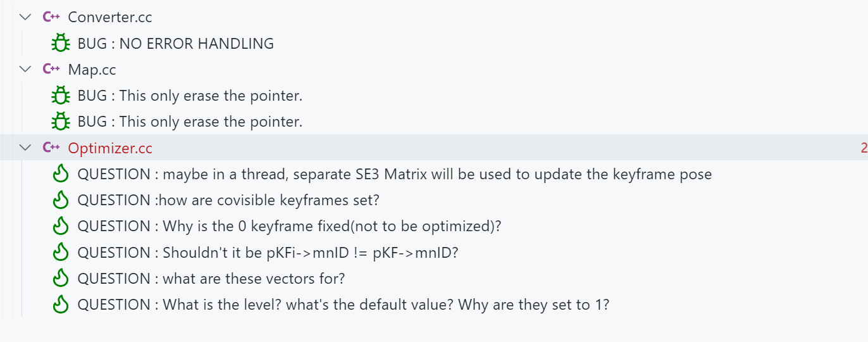The height and width of the screenshot is (342, 868).
Task: Open the pKFi->mnID != pKF->mnID question
Action: tap(268, 253)
